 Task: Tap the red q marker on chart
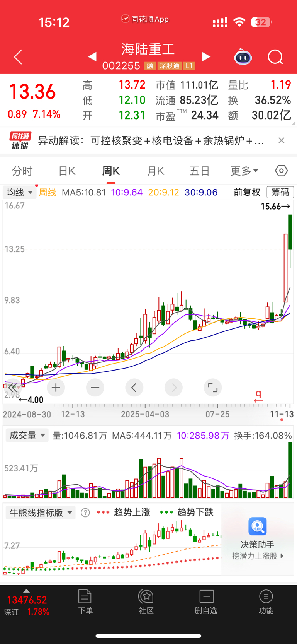click(x=258, y=396)
